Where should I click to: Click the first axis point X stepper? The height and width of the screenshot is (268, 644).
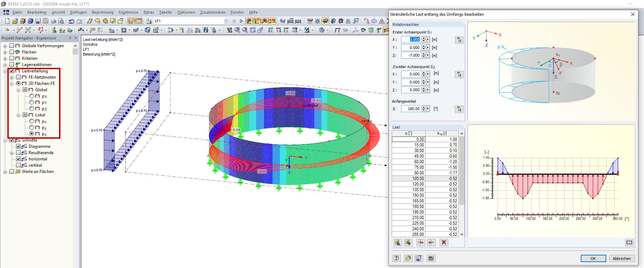click(x=424, y=39)
